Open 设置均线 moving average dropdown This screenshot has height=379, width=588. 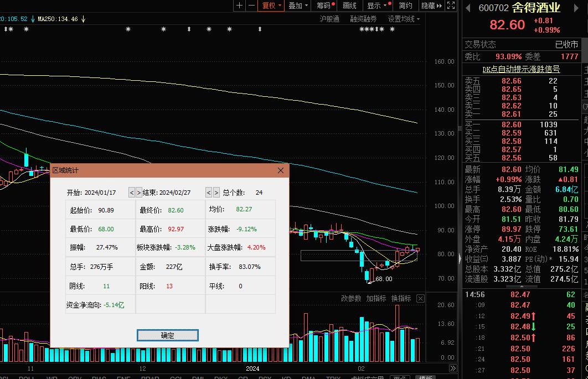pos(404,19)
